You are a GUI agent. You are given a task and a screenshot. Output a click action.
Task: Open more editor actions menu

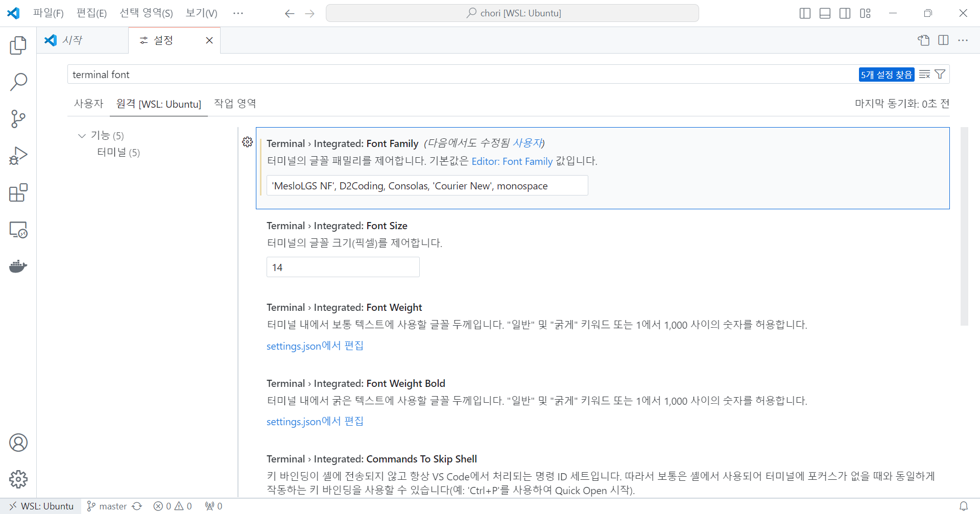963,40
